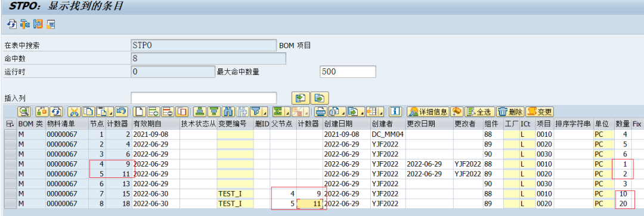Click the text document icon in the top toolbar
The height and width of the screenshot is (216, 644).
coord(51,24)
